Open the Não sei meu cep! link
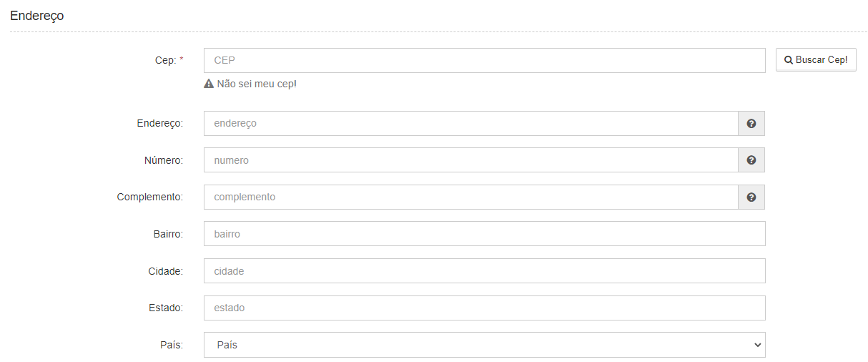The height and width of the screenshot is (362, 868). (256, 84)
